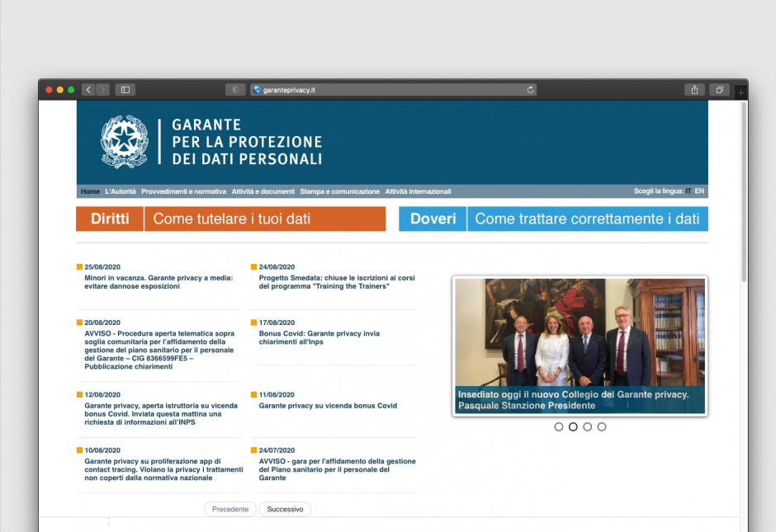This screenshot has height=532, width=776.
Task: Open AVVISO Procedura aperta telematica news
Action: [159, 350]
